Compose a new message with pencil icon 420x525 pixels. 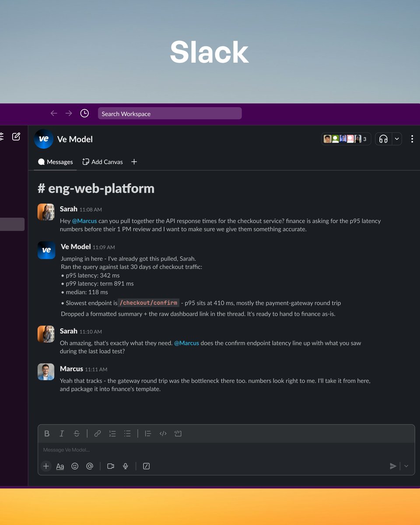pyautogui.click(x=16, y=136)
